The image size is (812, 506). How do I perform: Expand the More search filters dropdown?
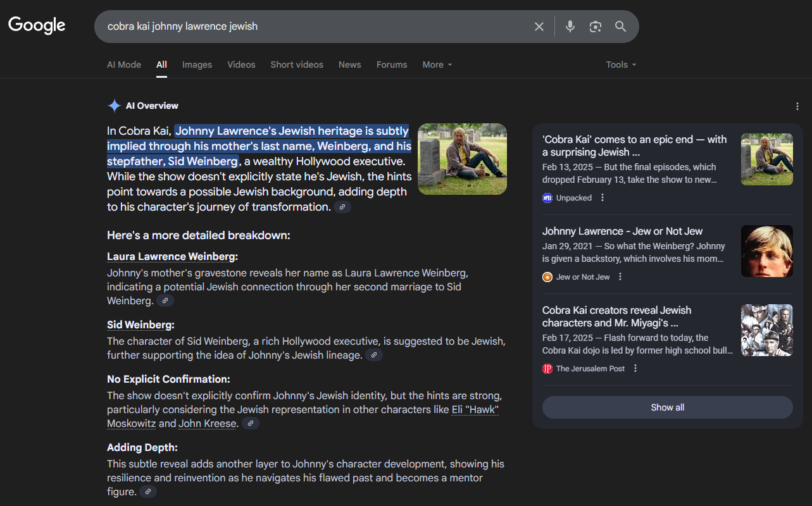point(437,65)
